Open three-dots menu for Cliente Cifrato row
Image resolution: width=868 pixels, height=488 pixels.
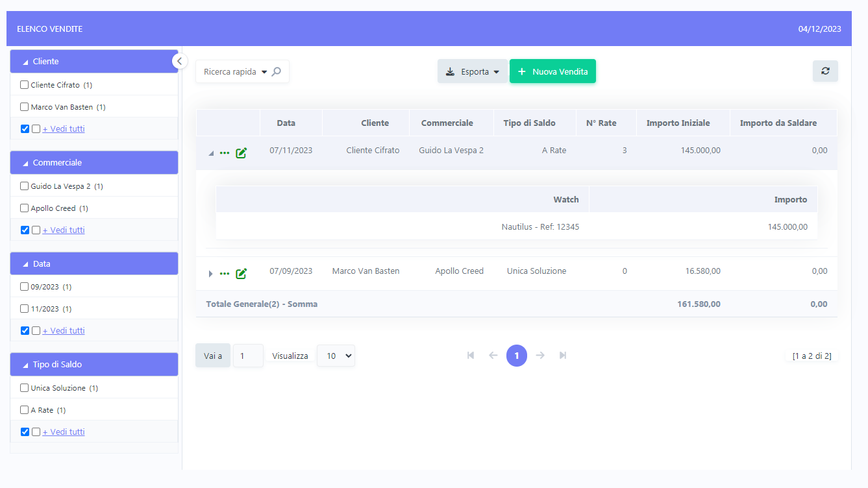pyautogui.click(x=225, y=153)
